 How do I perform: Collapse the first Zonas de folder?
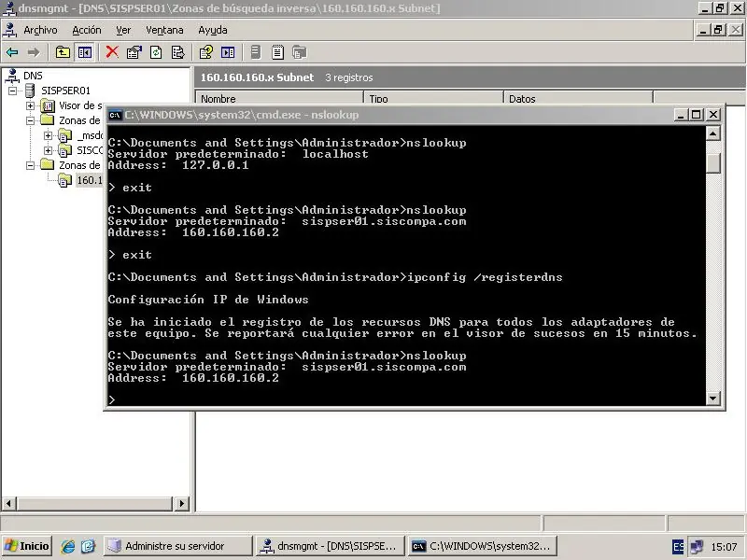coord(31,120)
